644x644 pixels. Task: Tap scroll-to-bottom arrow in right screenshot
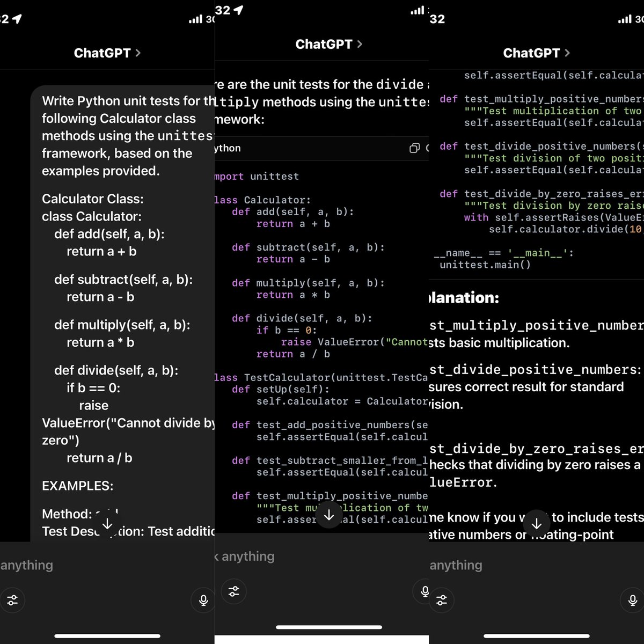[536, 524]
